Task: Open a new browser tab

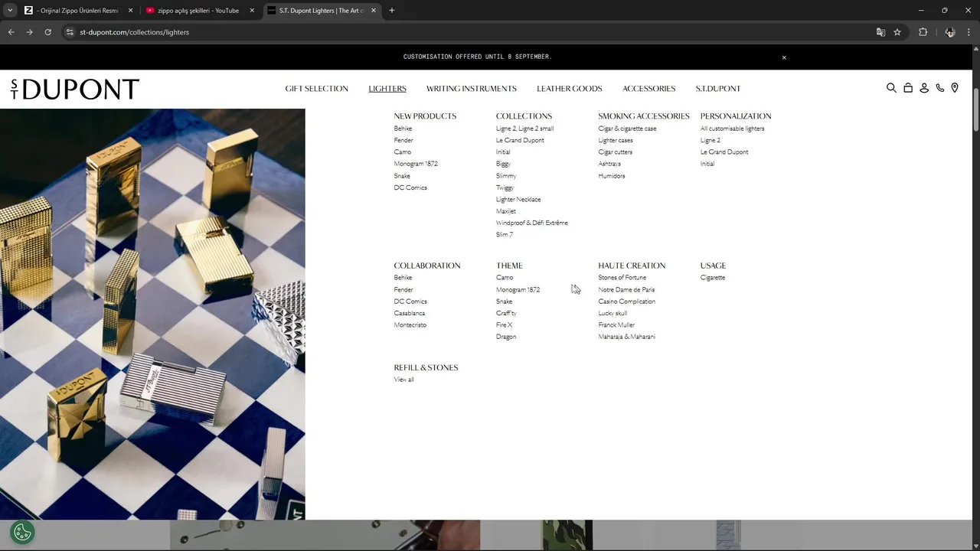Action: tap(392, 11)
